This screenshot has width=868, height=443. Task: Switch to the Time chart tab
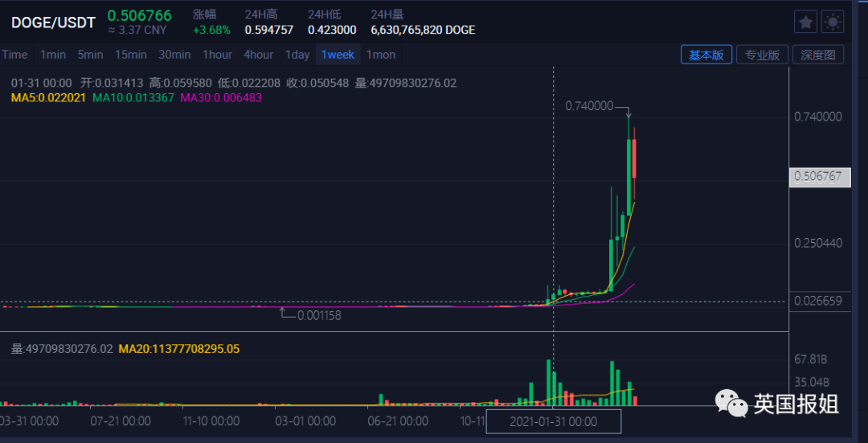(x=14, y=54)
